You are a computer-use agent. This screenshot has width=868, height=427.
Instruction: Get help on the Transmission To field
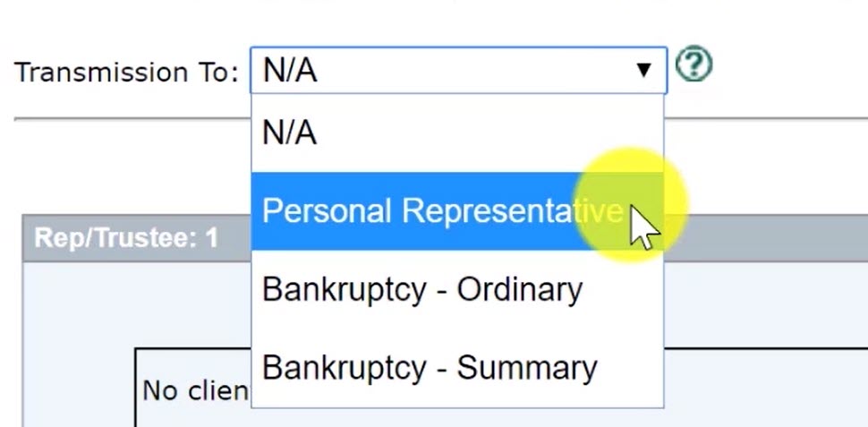[694, 65]
